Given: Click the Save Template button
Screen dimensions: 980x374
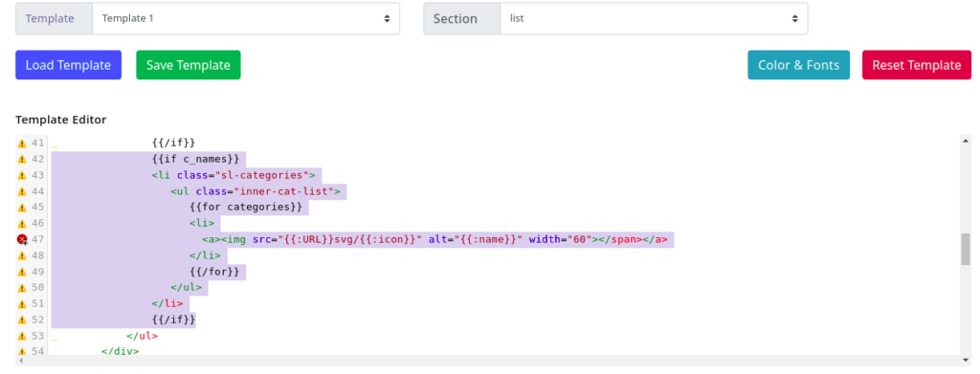Looking at the screenshot, I should 189,65.
